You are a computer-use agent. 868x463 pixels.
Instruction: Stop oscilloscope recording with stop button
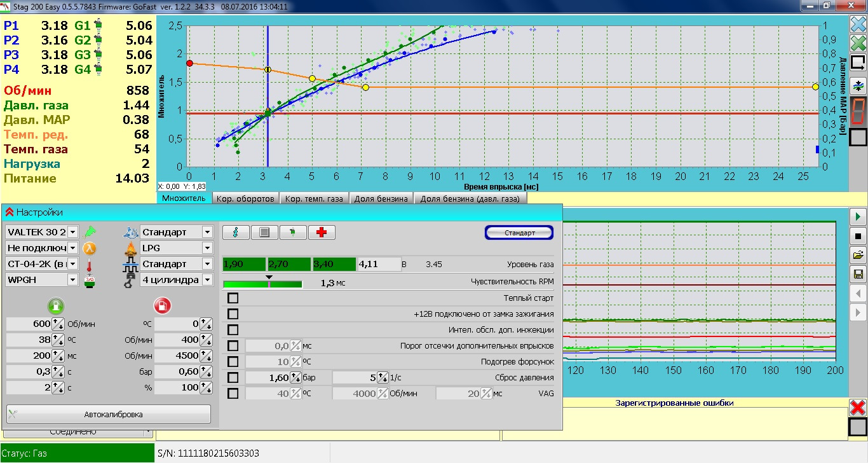[858, 237]
